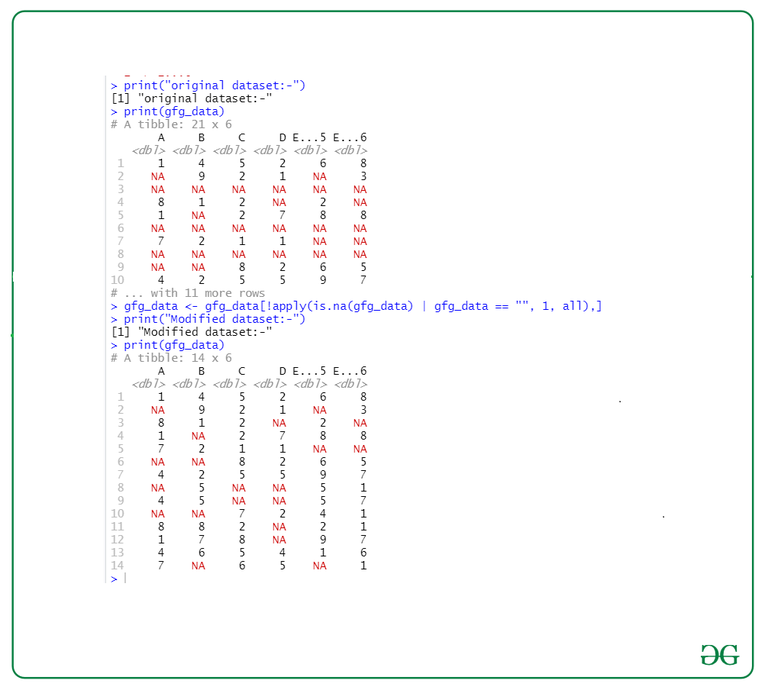Viewport: 768px width, 690px height.
Task: Click the [1] "original dataset:-" output line
Action: (x=192, y=98)
